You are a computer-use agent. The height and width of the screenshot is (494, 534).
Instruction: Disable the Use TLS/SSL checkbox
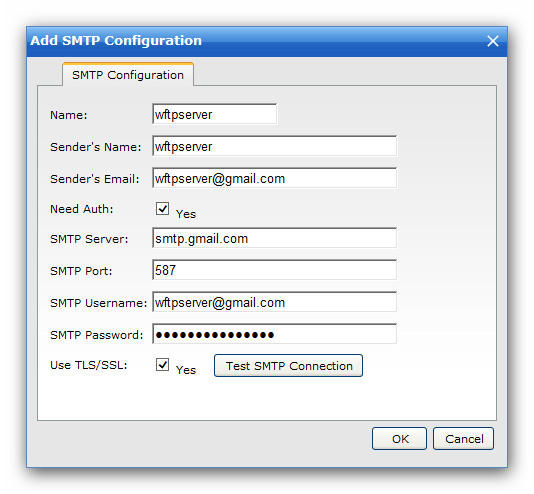click(162, 364)
